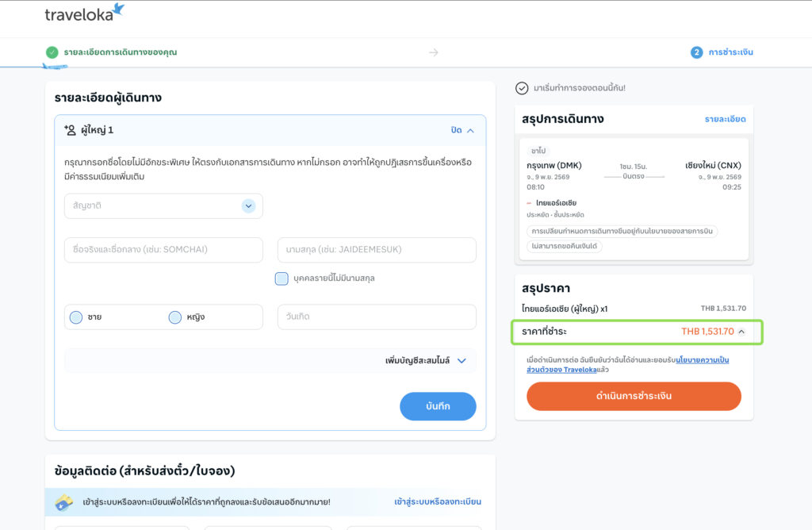The height and width of the screenshot is (530, 812).
Task: Go to การชำระเงิน payment step
Action: pos(730,52)
